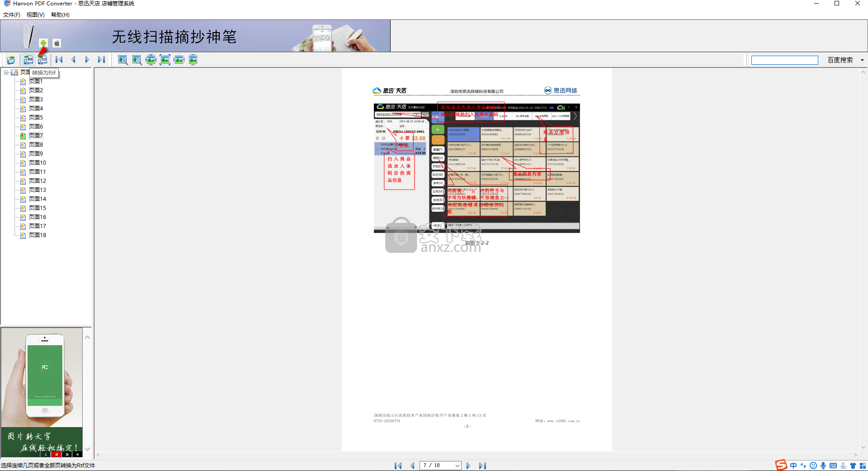Image resolution: width=868 pixels, height=471 pixels.
Task: Click the IME microphone voice input
Action: [823, 466]
